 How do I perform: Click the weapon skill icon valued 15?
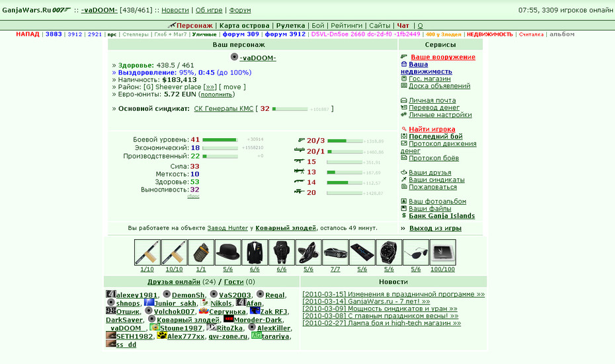(x=300, y=161)
